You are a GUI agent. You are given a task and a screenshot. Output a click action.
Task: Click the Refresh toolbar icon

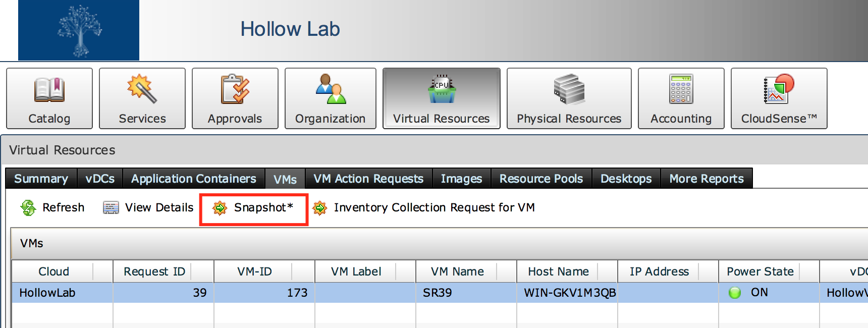coord(28,207)
